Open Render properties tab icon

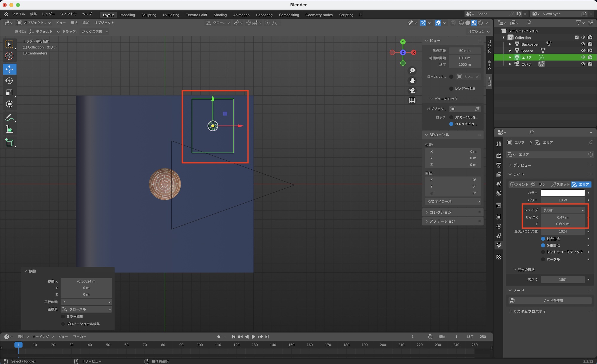[x=499, y=155]
